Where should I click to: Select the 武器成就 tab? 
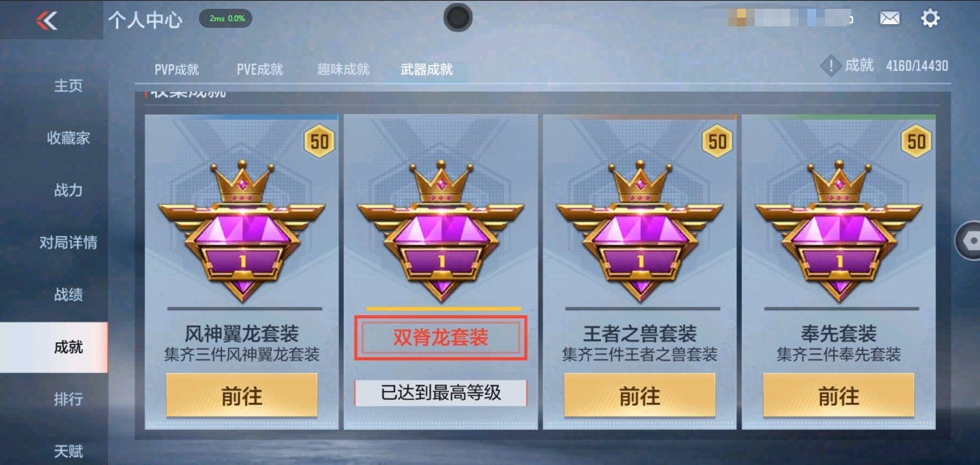point(426,69)
